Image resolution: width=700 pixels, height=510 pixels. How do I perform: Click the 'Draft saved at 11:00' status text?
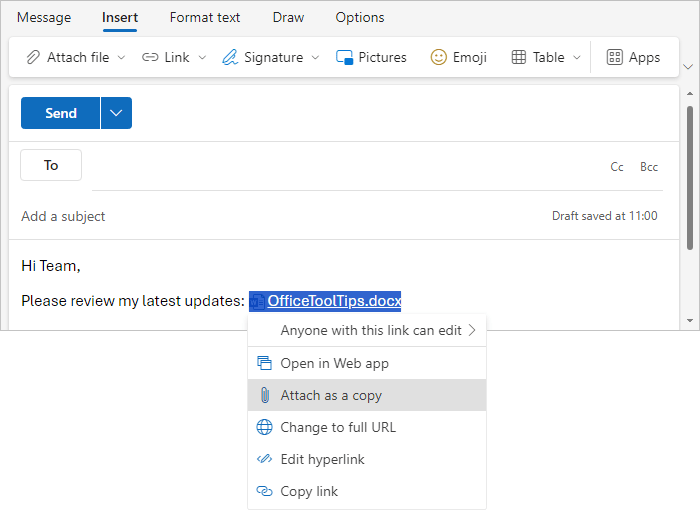[604, 216]
